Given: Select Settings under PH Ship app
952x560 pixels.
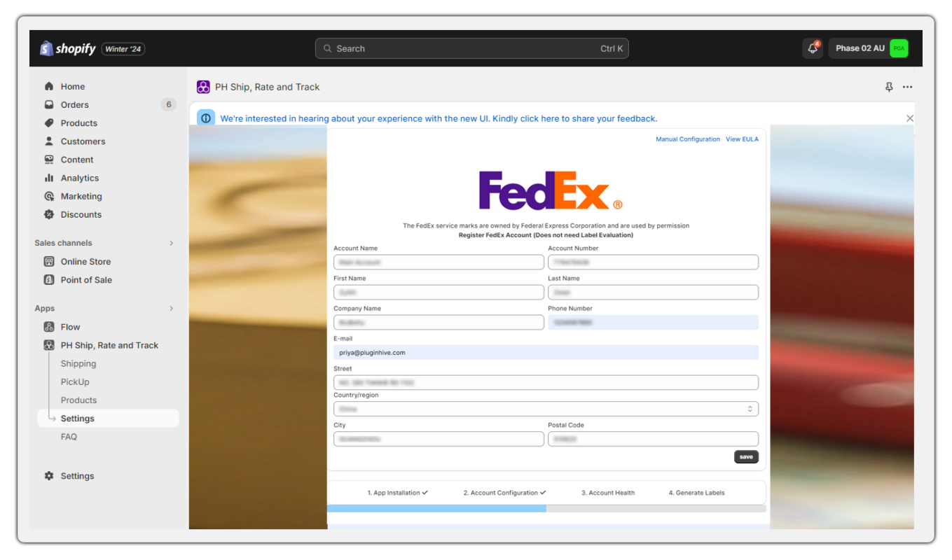Looking at the screenshot, I should click(109, 418).
